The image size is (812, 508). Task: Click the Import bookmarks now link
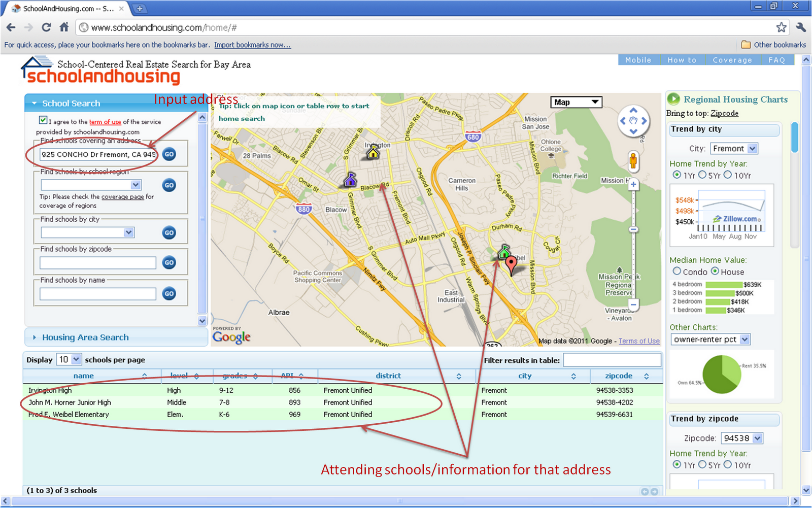252,45
